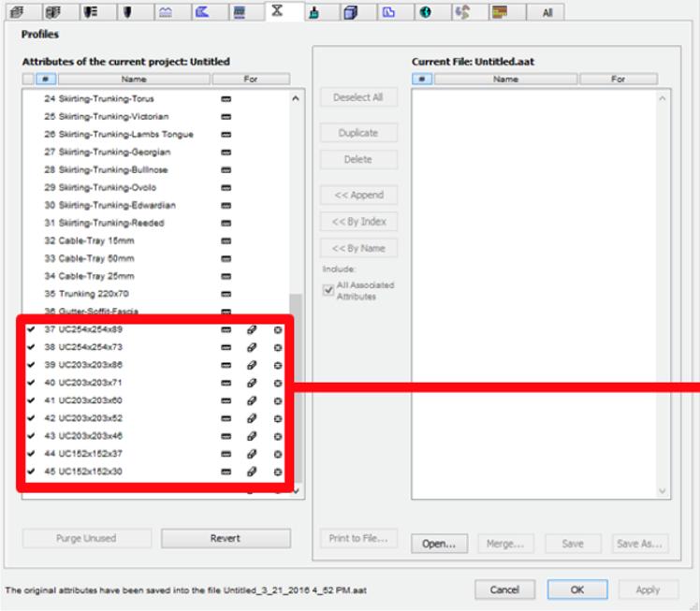Toggle checkmark for 39 UC203x203x86
Image resolution: width=700 pixels, height=611 pixels.
[x=31, y=365]
